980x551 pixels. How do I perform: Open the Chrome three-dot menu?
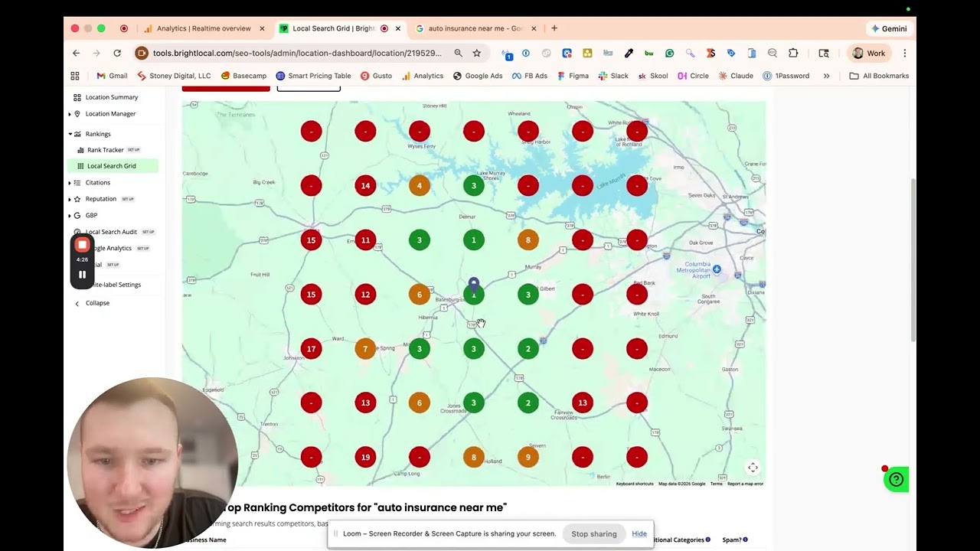point(905,53)
